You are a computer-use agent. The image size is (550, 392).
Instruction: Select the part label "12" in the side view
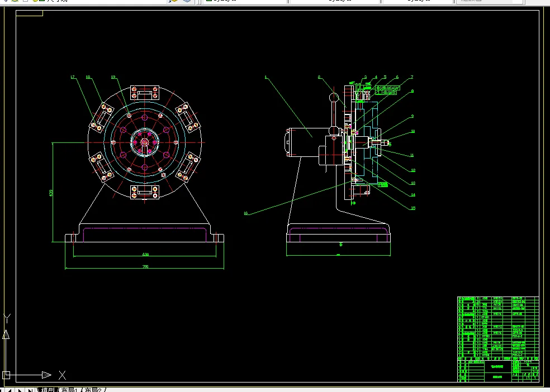(x=413, y=170)
